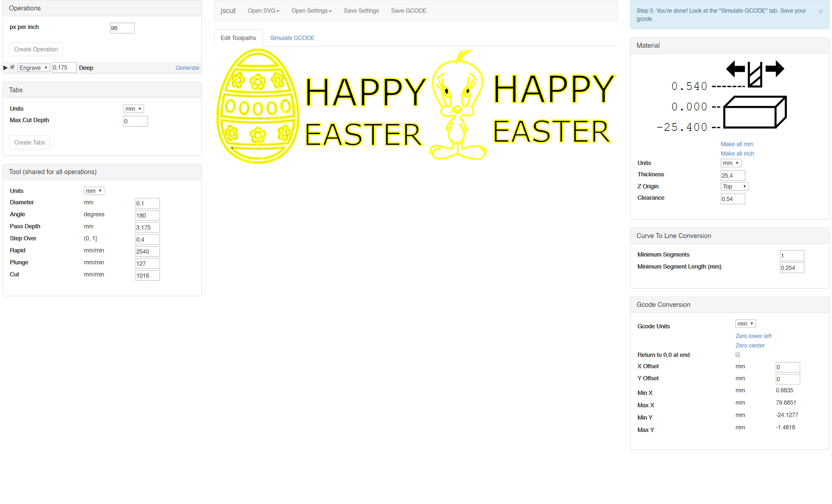Screen dimensions: 832x504
Task: Click the Make all inch link
Action: (737, 153)
